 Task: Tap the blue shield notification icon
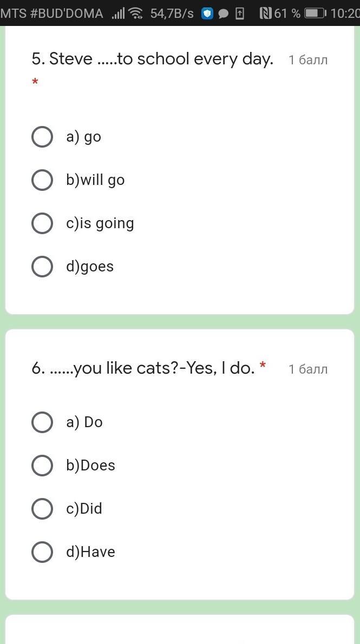[x=207, y=13]
